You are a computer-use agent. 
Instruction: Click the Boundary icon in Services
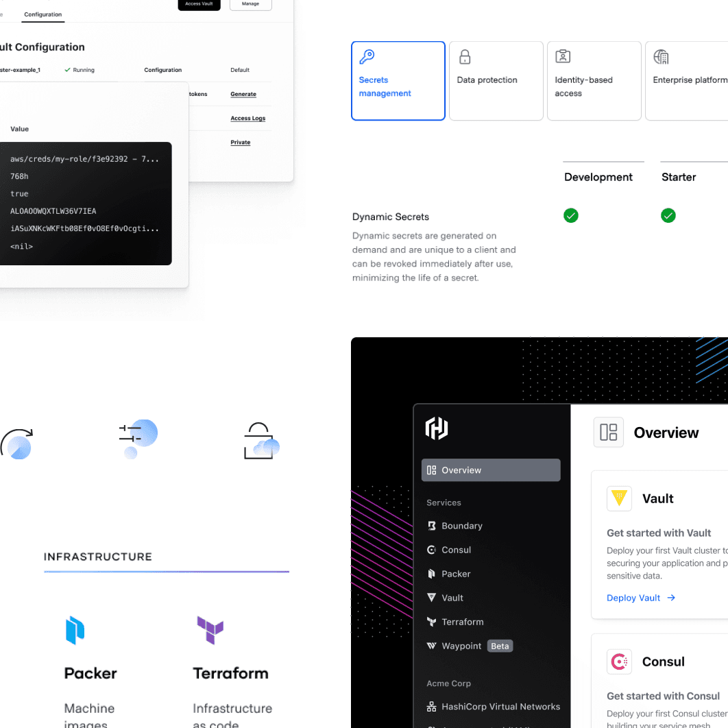click(431, 526)
